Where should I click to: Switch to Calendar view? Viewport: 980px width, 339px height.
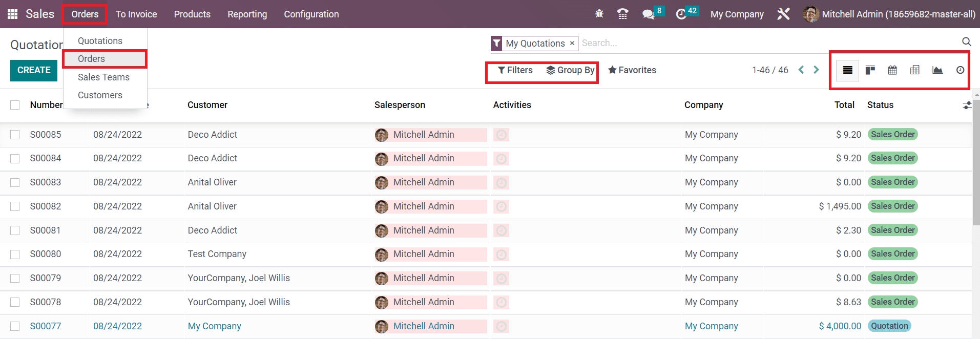click(892, 70)
